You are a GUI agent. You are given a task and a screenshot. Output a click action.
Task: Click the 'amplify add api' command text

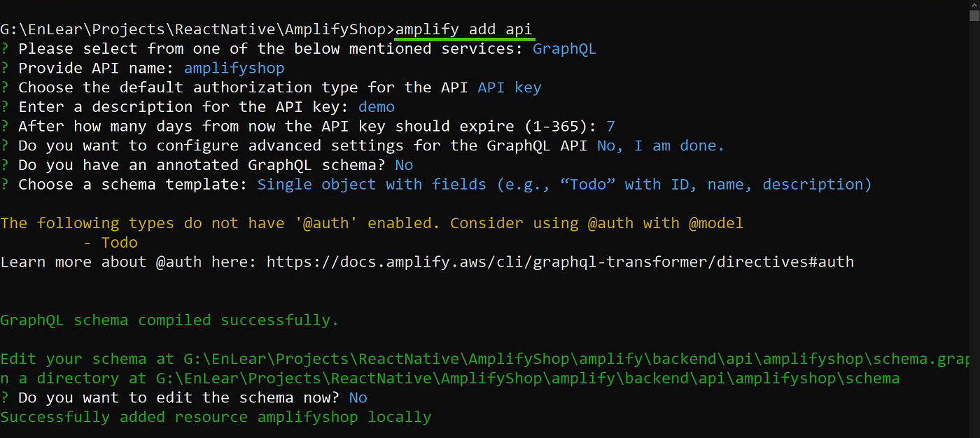click(463, 29)
